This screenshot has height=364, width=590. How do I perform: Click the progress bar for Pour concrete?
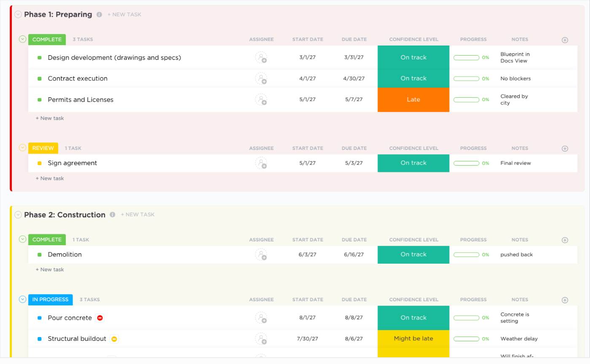click(466, 318)
